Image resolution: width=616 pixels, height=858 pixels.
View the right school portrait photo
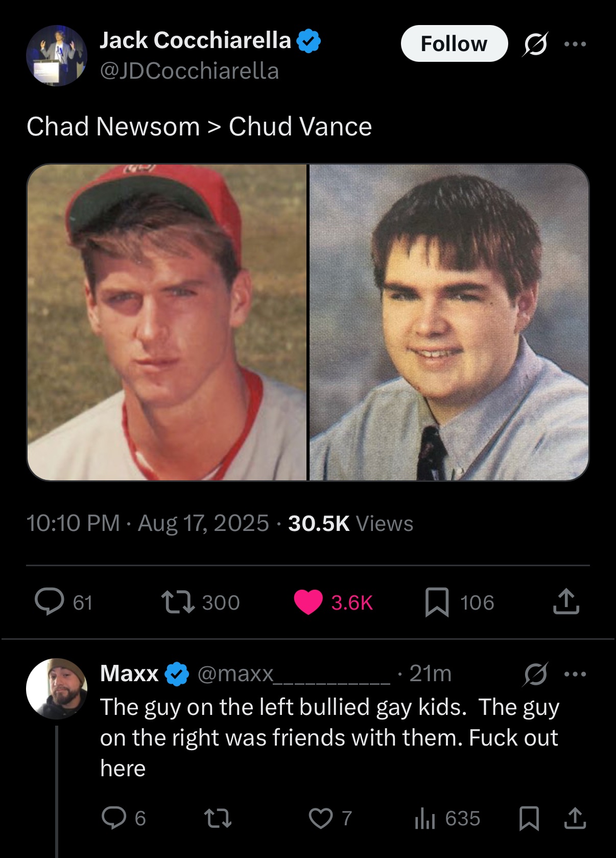tap(449, 322)
